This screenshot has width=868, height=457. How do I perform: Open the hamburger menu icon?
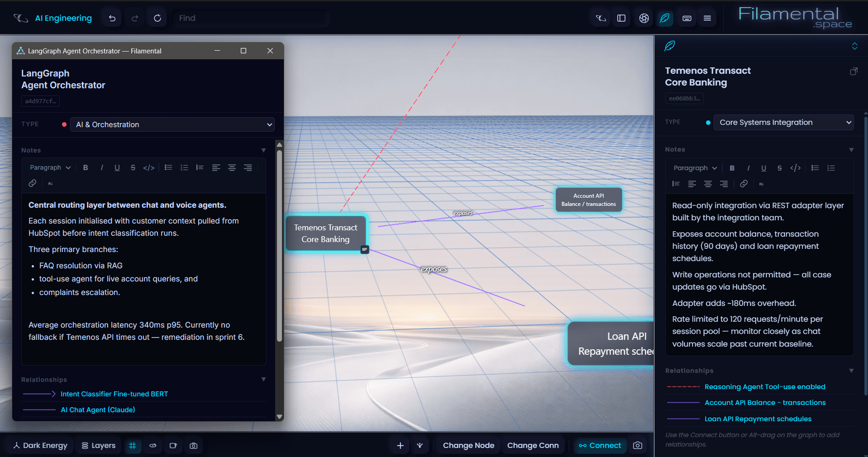[707, 18]
